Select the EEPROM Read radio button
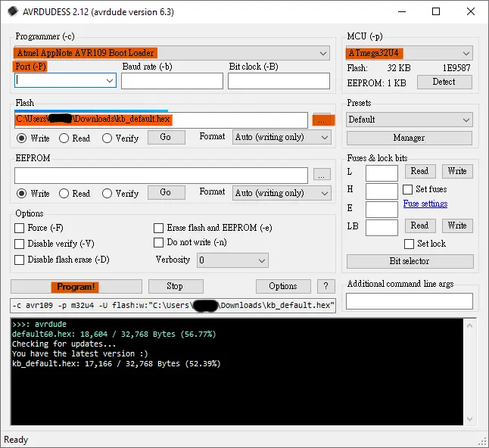Screen dimensions: 489x448 pyautogui.click(x=64, y=193)
